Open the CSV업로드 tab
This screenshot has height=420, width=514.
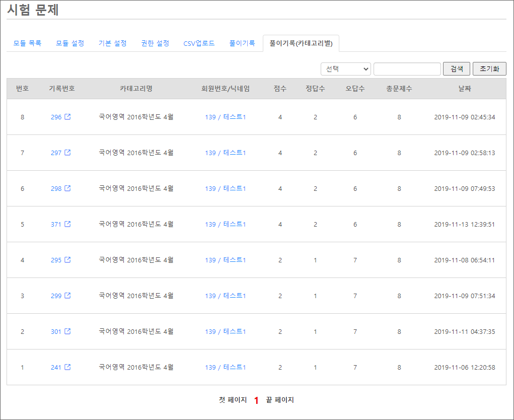[199, 43]
